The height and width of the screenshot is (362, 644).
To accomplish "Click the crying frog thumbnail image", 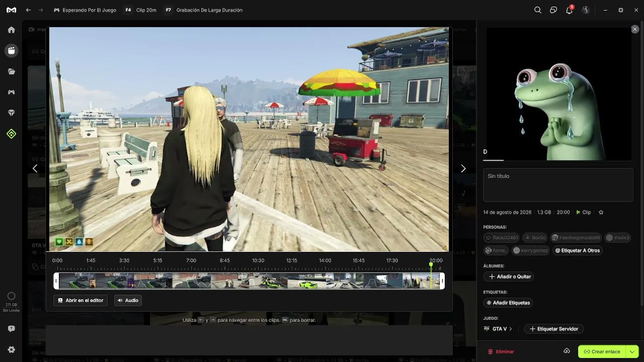I will [x=558, y=94].
